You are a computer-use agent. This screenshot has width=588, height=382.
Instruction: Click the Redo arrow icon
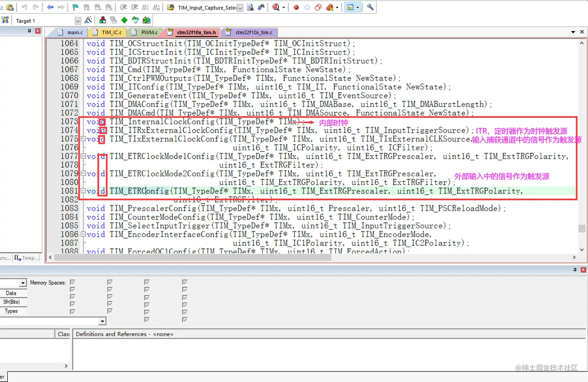35,7
